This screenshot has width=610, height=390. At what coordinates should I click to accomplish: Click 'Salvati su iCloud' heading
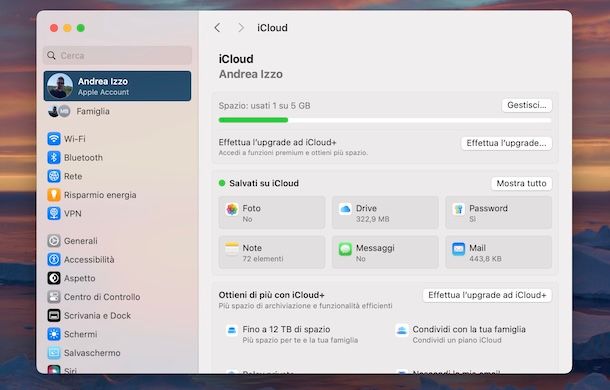point(264,183)
